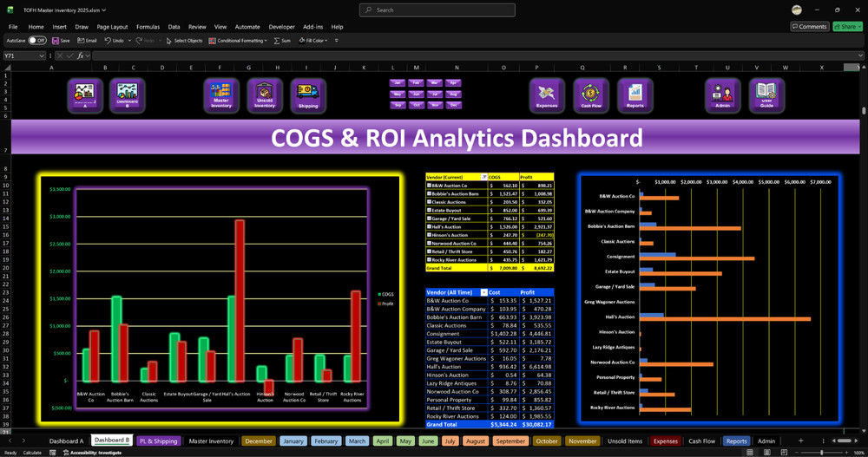The width and height of the screenshot is (868, 457).
Task: Click the Admin icon button
Action: click(x=722, y=95)
